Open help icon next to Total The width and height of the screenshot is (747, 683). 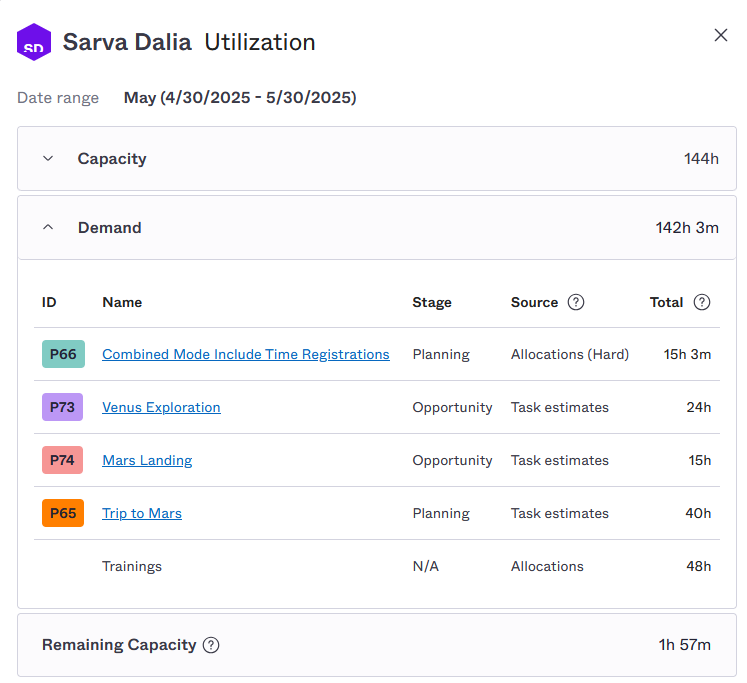[x=701, y=302]
